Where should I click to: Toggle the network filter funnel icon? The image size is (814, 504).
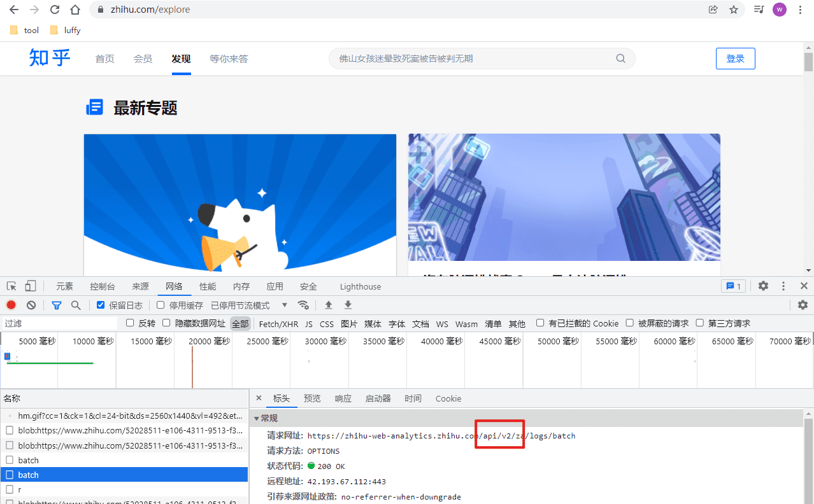coord(56,305)
